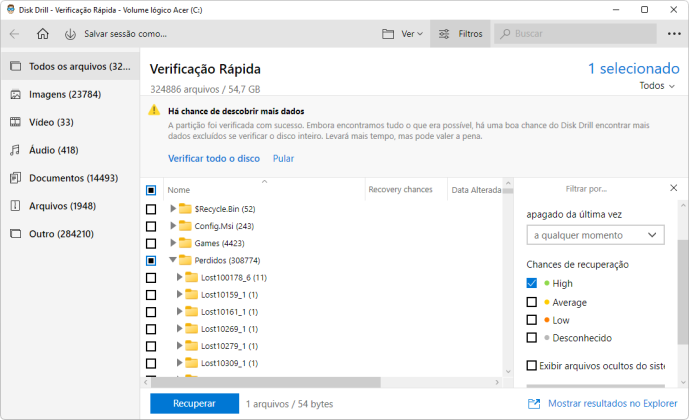Check the Lost100178_6 folder checkbox
The height and width of the screenshot is (420, 689).
coord(151,278)
